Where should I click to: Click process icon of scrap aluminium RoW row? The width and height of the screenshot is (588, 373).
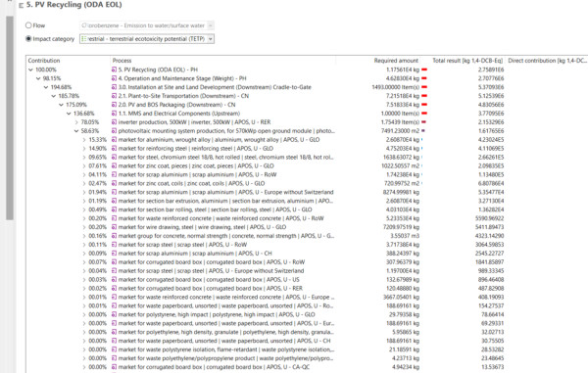(114, 174)
